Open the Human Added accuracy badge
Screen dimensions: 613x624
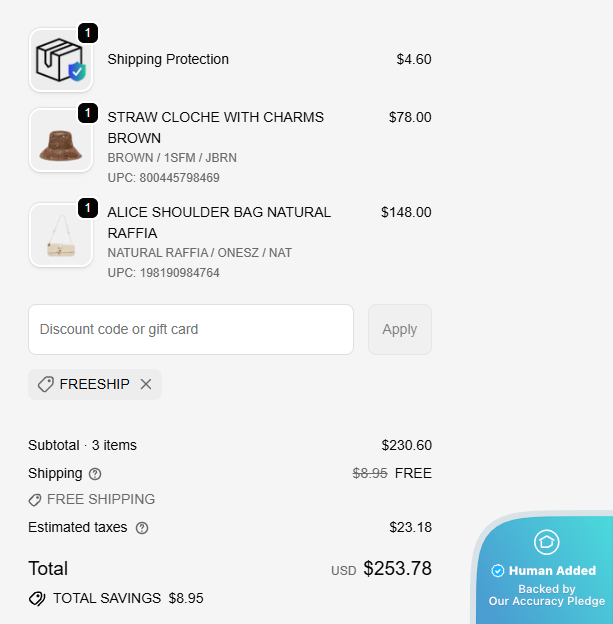544,569
